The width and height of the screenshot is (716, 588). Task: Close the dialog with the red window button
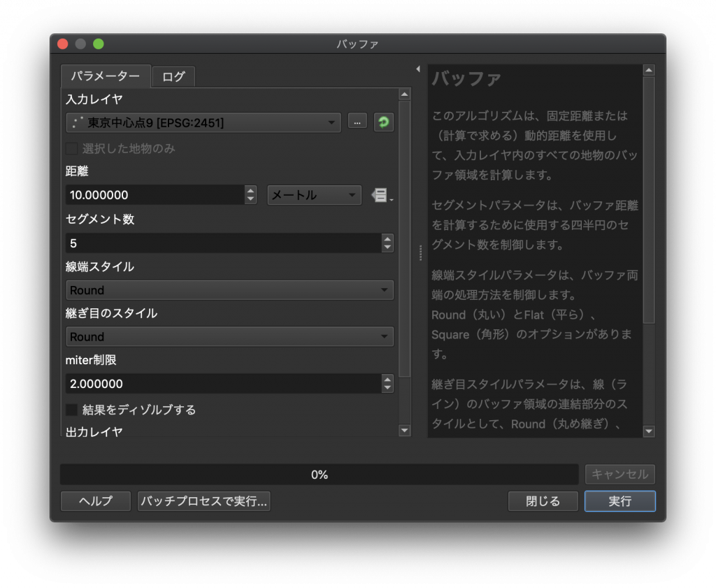pyautogui.click(x=63, y=44)
